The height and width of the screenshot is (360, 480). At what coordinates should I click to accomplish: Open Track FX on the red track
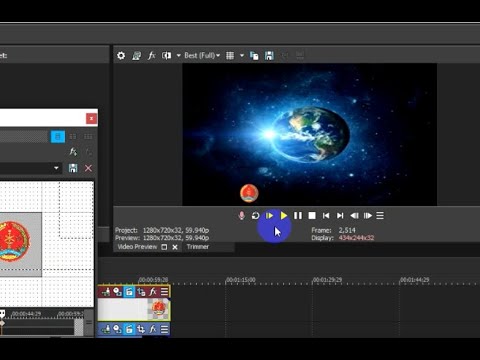[153, 292]
